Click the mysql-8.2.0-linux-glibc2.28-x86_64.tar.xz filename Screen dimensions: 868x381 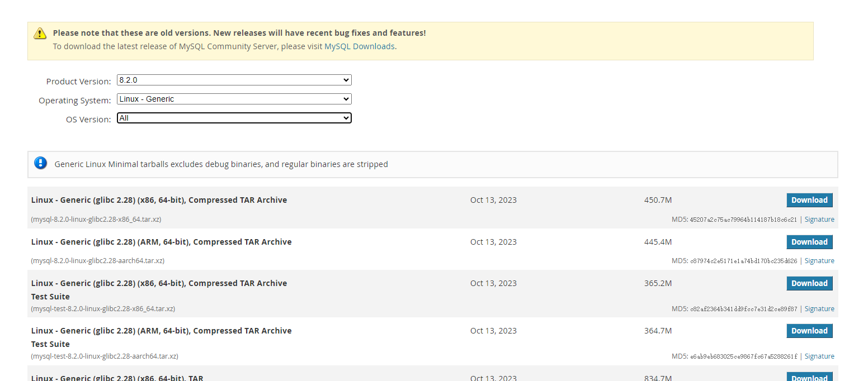96,220
